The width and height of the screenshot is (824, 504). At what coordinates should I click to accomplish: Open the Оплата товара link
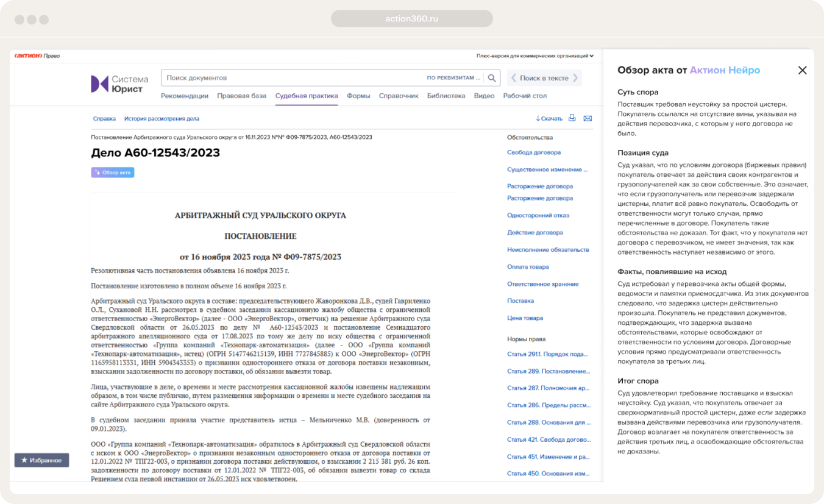point(528,267)
